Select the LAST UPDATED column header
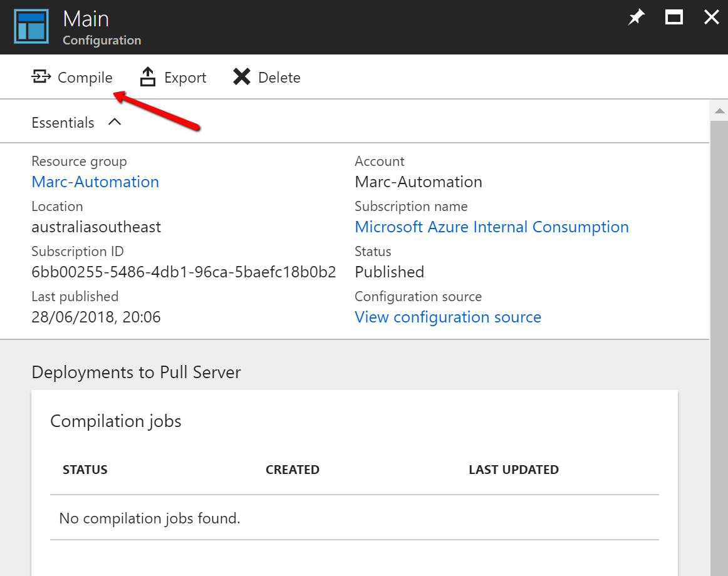The width and height of the screenshot is (728, 576). click(x=513, y=469)
